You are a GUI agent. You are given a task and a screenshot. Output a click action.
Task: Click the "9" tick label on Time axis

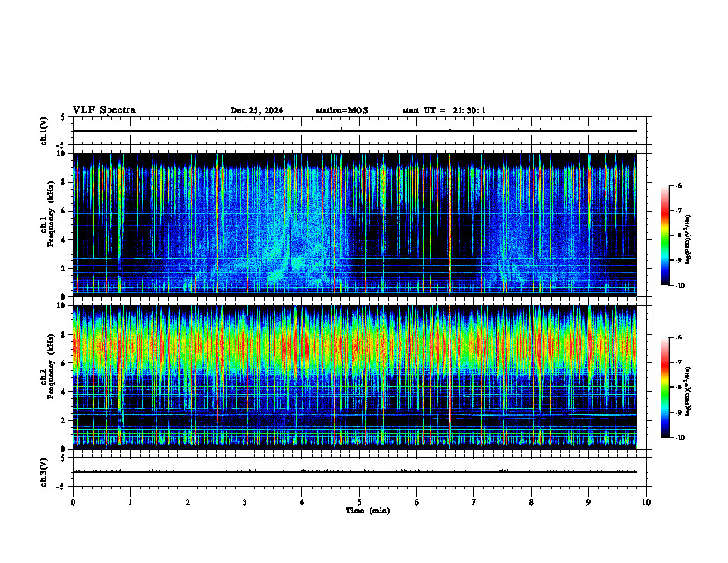(x=588, y=502)
